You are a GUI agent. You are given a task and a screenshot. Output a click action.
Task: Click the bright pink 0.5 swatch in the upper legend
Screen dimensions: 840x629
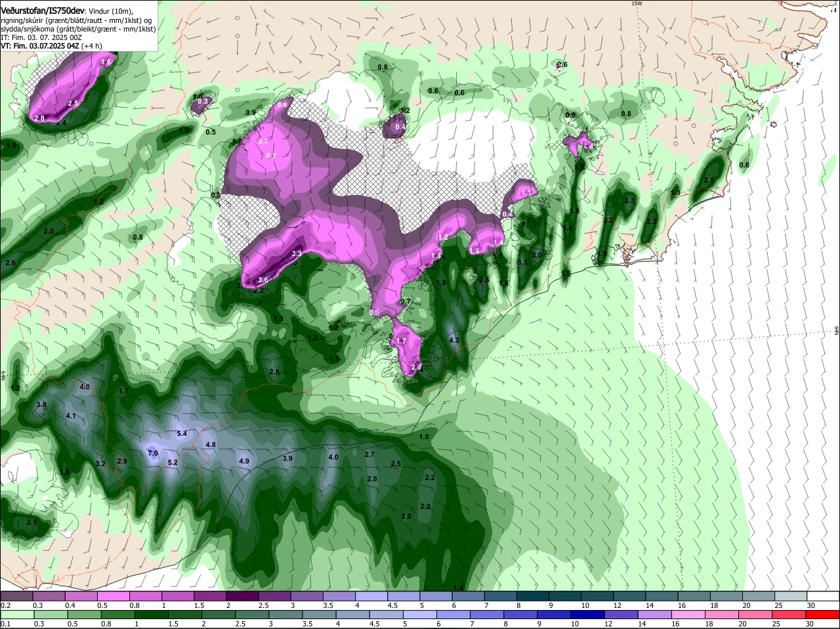pyautogui.click(x=114, y=596)
